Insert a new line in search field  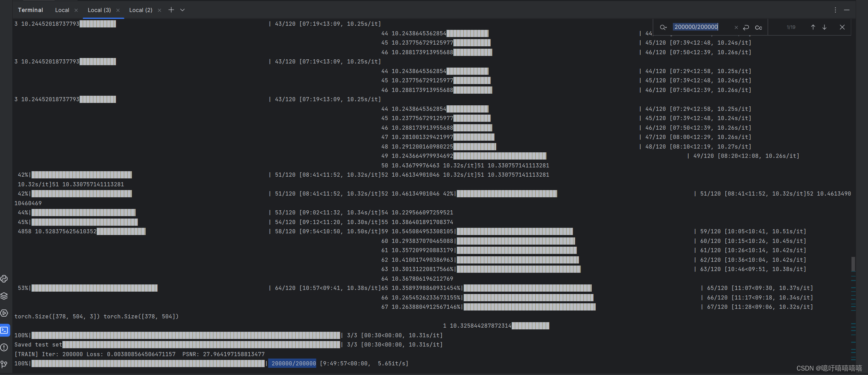(x=746, y=27)
